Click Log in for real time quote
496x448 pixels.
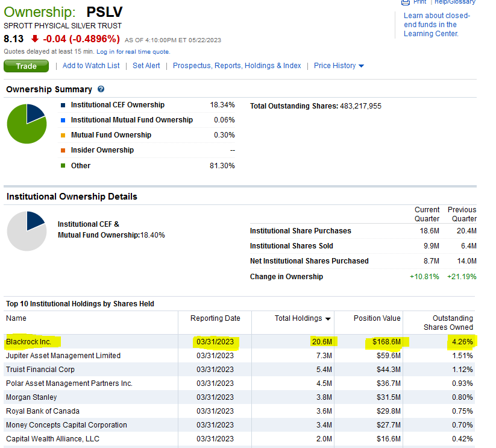[x=133, y=52]
